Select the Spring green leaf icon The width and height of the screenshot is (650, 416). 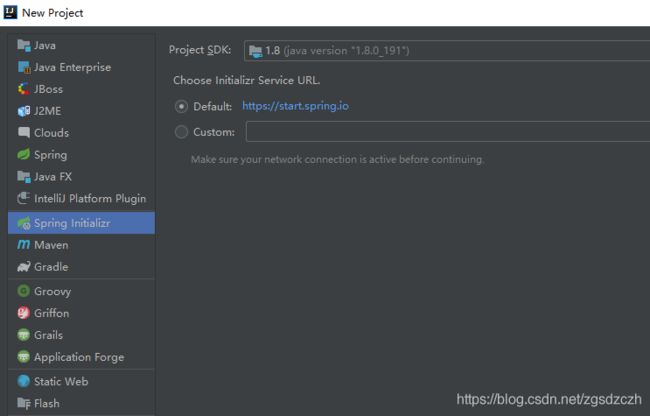[24, 155]
